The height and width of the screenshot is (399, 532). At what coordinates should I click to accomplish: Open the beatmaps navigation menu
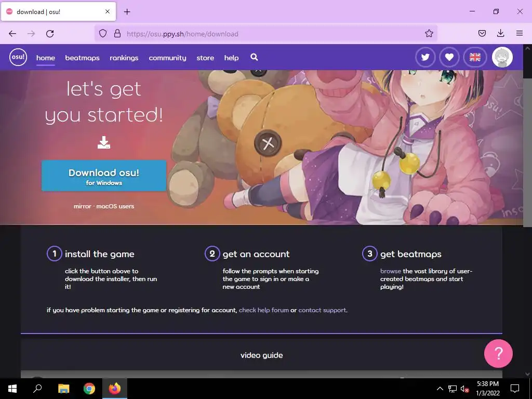pyautogui.click(x=83, y=58)
